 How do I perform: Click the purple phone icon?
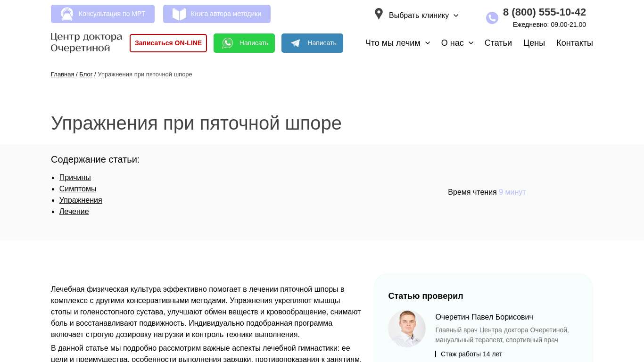click(x=492, y=18)
